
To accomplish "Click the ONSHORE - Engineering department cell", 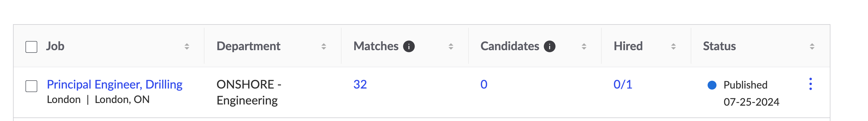I will (249, 92).
